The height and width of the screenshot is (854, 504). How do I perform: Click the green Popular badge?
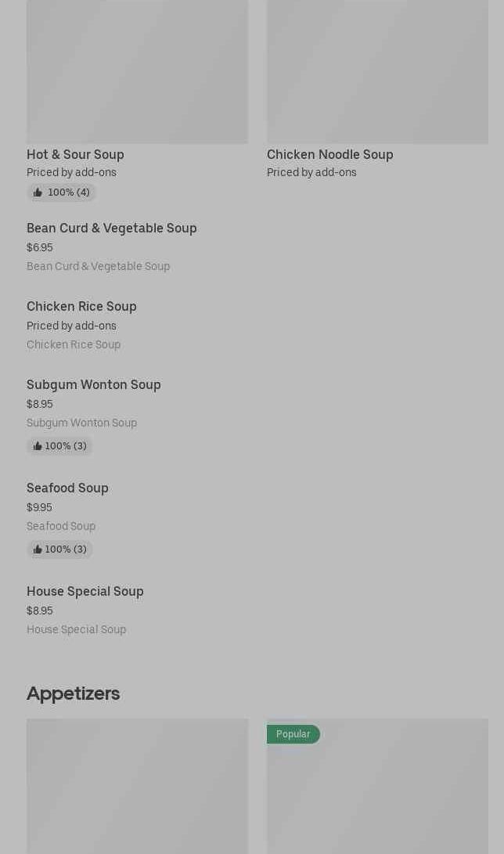[293, 734]
